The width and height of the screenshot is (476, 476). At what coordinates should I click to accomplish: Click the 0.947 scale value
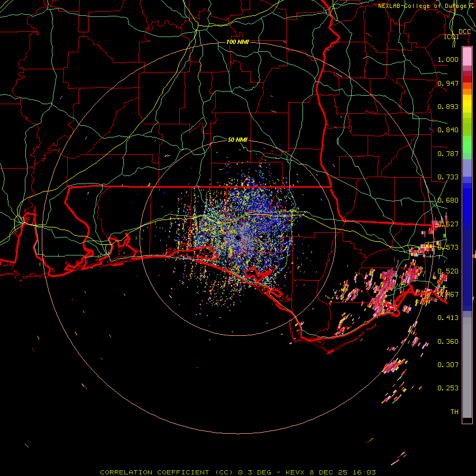coord(448,83)
